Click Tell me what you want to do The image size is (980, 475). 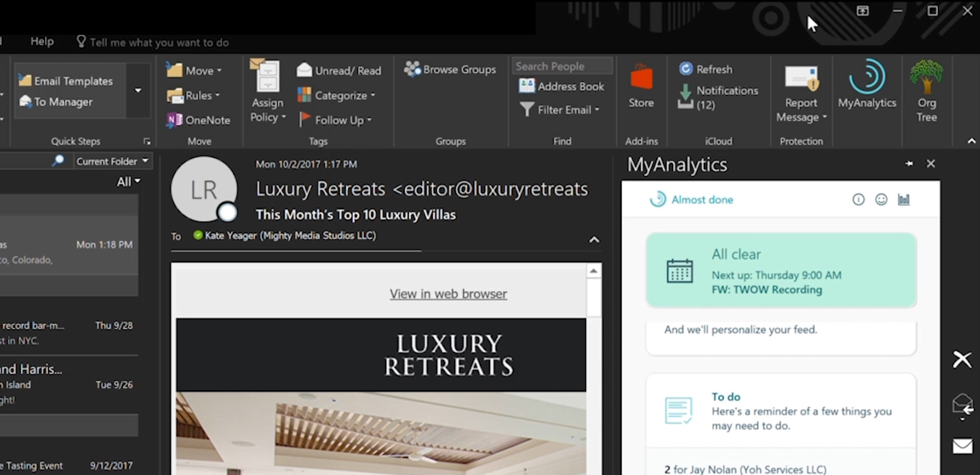click(153, 42)
